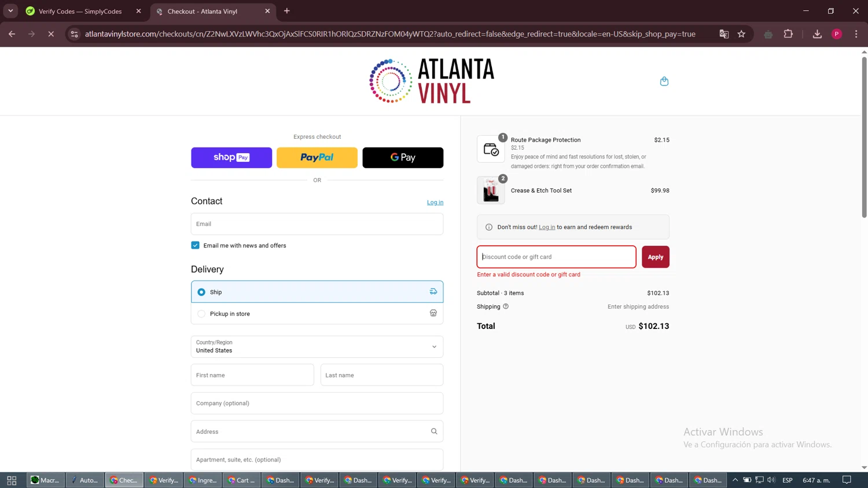The height and width of the screenshot is (488, 868).
Task: Pay with PayPal express button
Action: click(317, 157)
